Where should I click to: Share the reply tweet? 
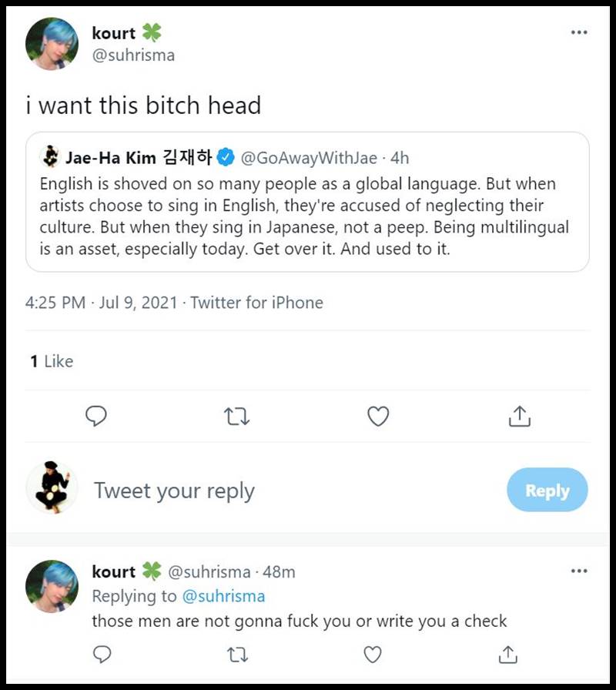pos(507,655)
